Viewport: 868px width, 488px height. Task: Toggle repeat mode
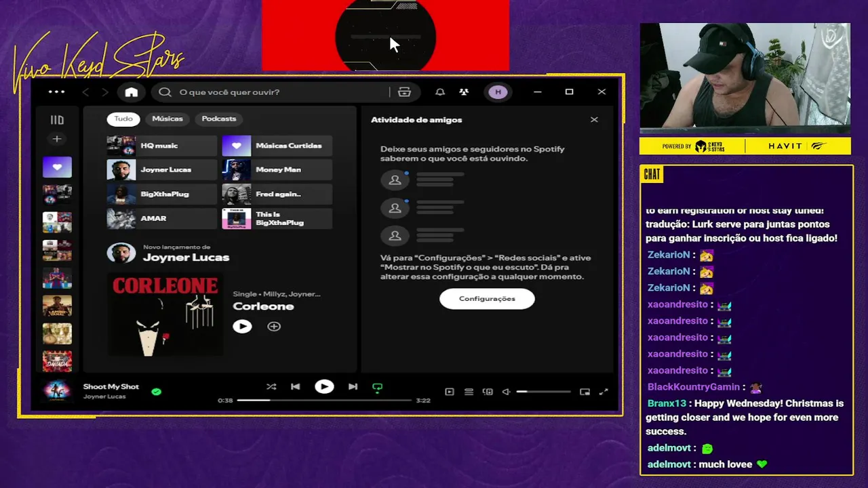(x=378, y=388)
